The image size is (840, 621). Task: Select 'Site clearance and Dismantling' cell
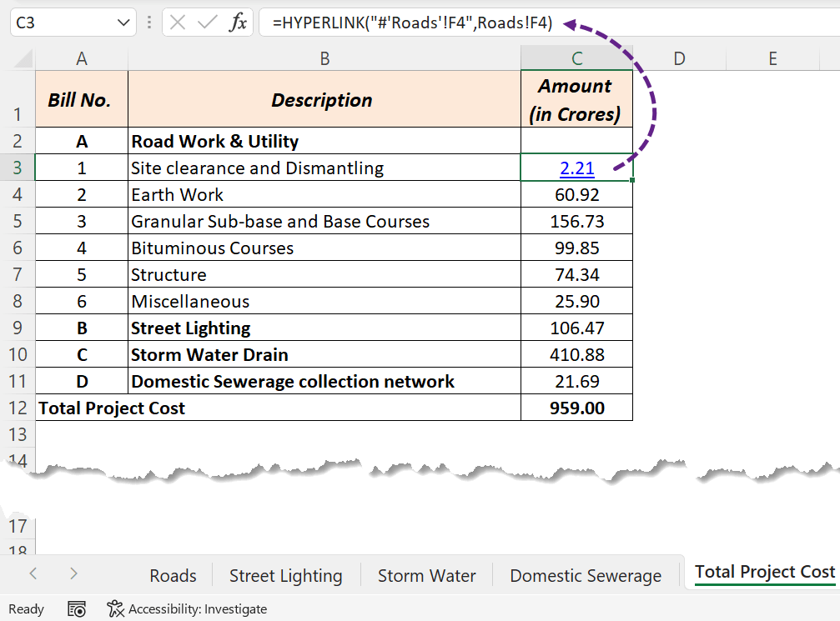[324, 168]
